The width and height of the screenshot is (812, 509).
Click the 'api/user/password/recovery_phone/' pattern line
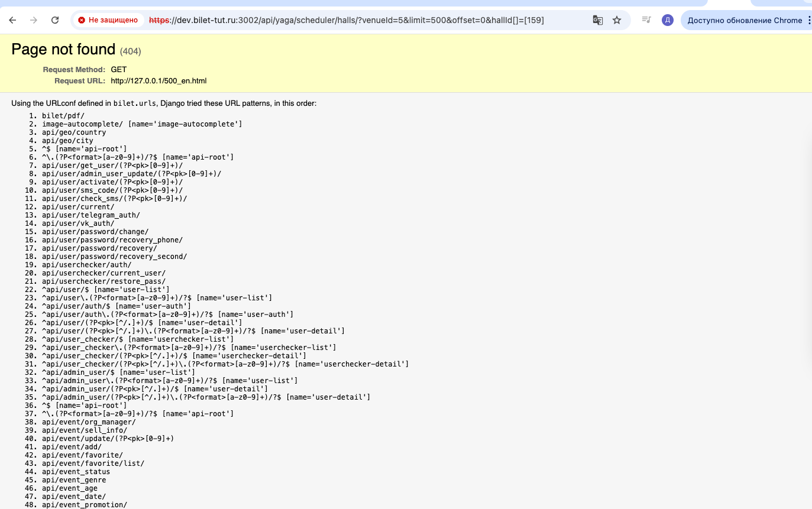pos(112,240)
